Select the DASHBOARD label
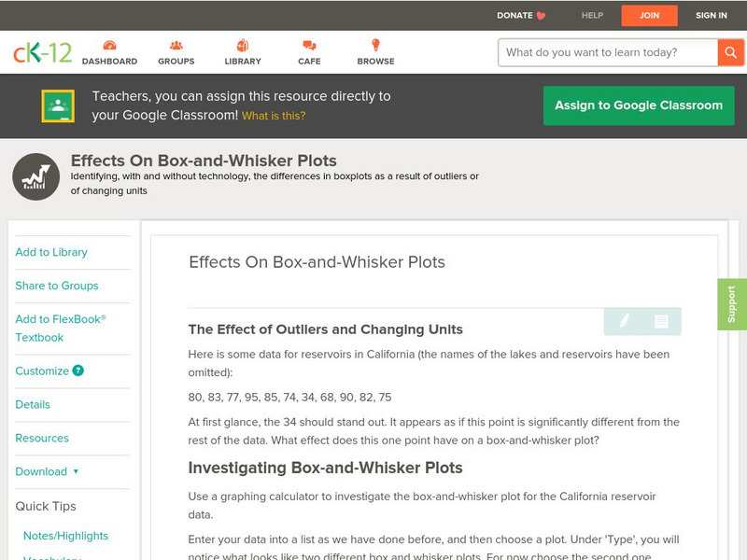This screenshot has height=560, width=747. tap(109, 61)
